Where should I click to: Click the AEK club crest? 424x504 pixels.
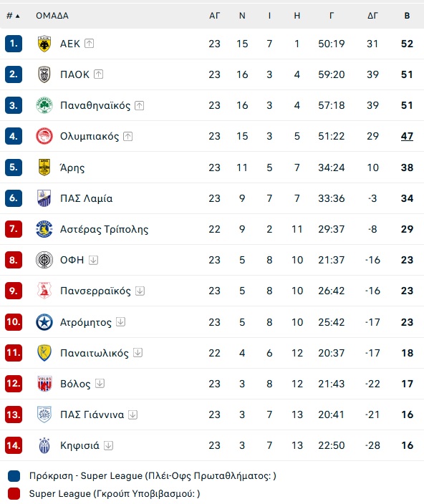pos(44,44)
